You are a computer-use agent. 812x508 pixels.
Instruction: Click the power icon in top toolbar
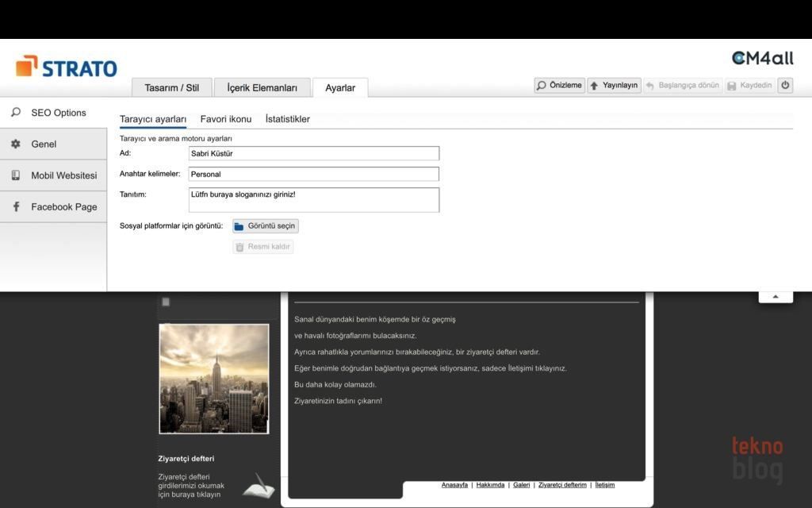784,85
